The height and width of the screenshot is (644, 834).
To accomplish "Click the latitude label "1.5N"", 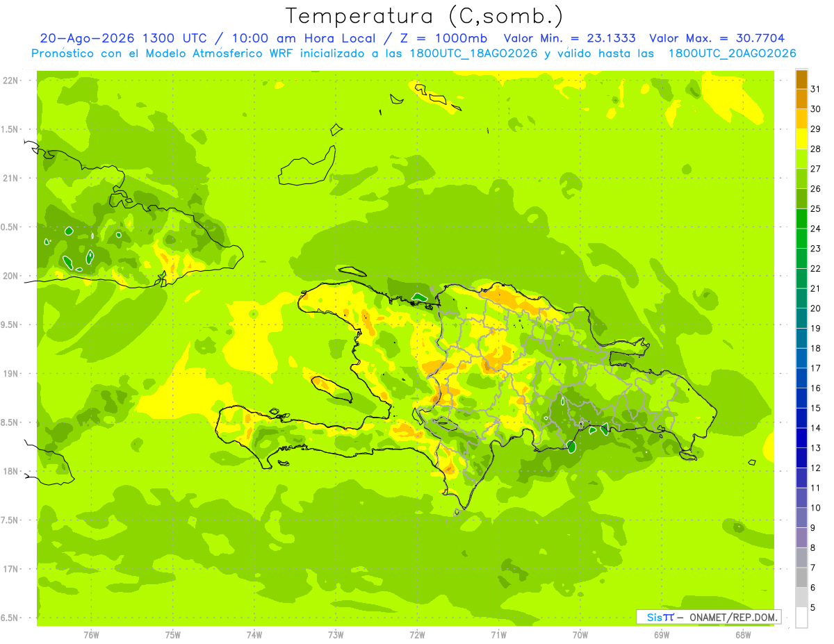I will click(x=11, y=129).
